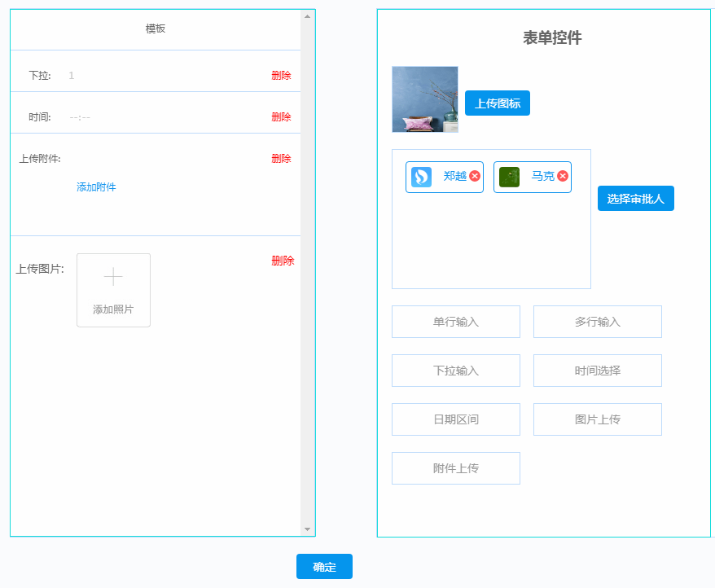Open the 下拉 dropdown field

[x=163, y=76]
